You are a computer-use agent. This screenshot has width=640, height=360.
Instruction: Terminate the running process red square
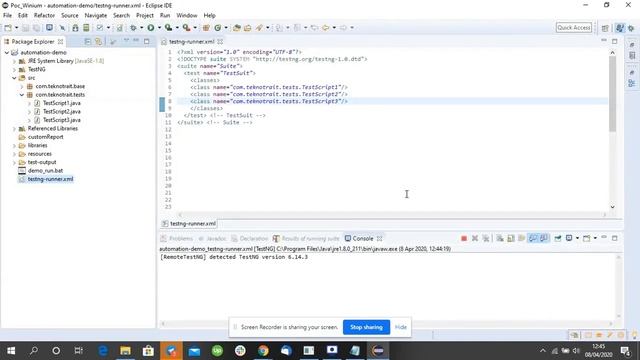(x=464, y=238)
